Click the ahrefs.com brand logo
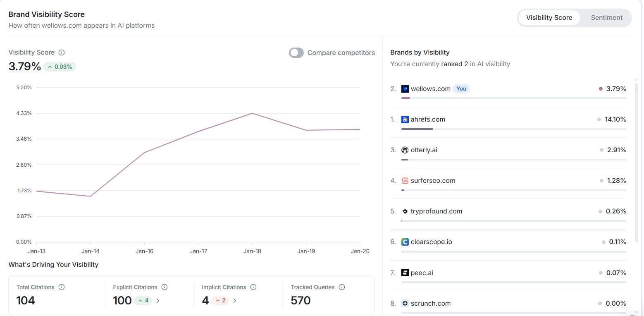Viewport: 644px width, 316px height. 405,120
